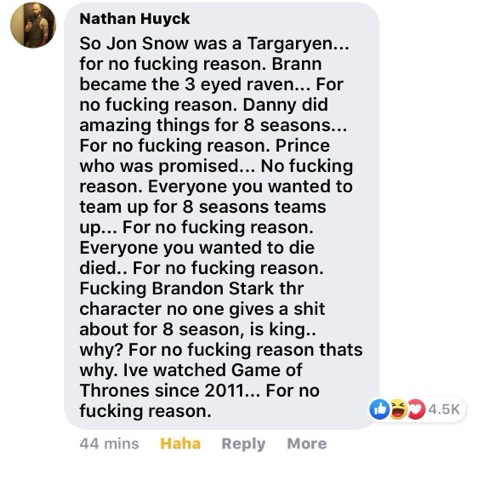Open the More options for comment
478x480 pixels.
[x=307, y=444]
